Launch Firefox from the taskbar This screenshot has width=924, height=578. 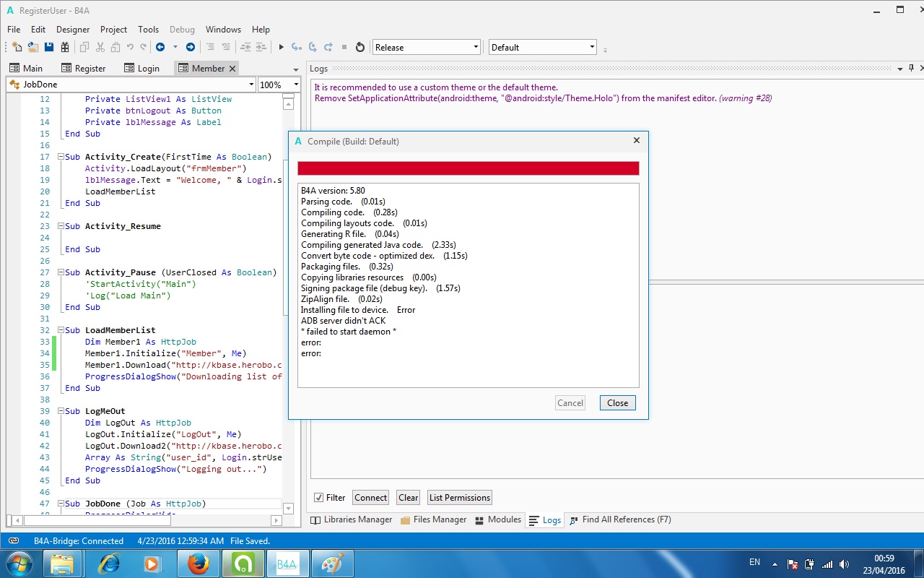pos(199,564)
